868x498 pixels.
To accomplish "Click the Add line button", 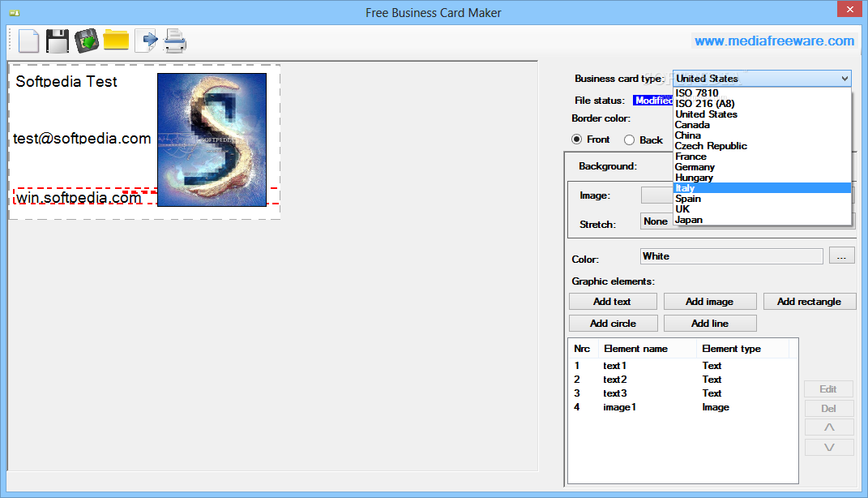I will [x=710, y=323].
